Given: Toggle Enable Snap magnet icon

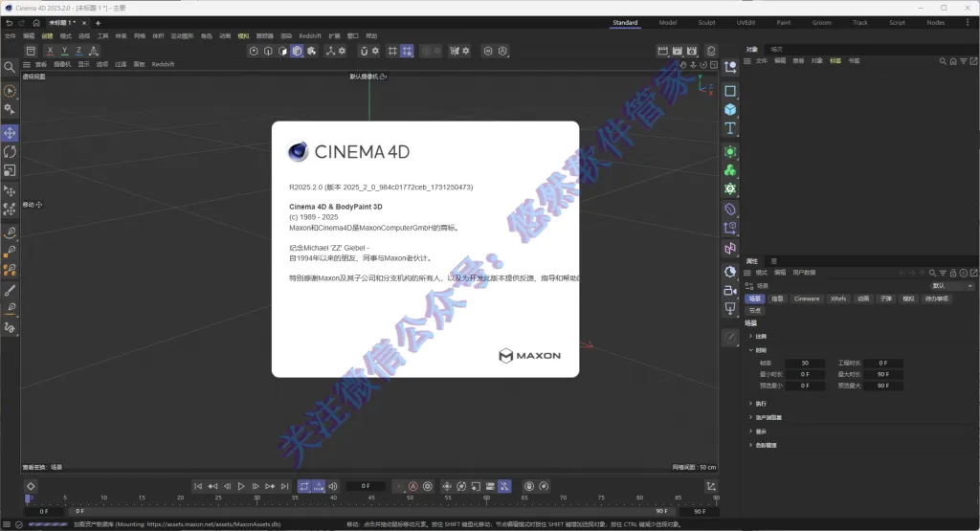Looking at the screenshot, I should pos(364,51).
